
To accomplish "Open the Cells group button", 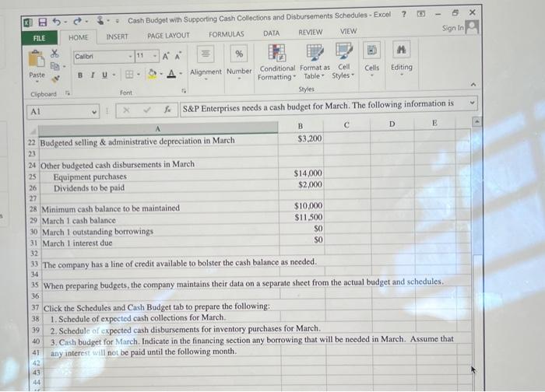I will click(371, 59).
